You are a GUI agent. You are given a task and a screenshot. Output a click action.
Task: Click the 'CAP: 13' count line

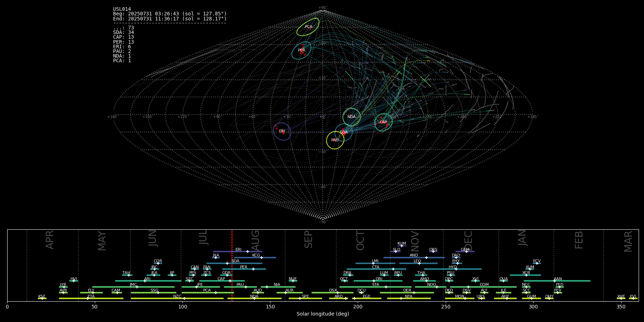[123, 37]
